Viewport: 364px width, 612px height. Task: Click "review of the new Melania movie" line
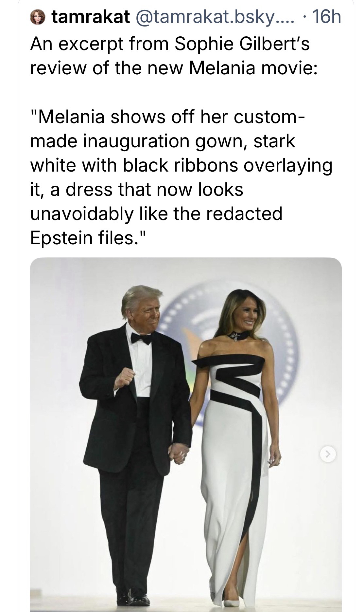[173, 68]
